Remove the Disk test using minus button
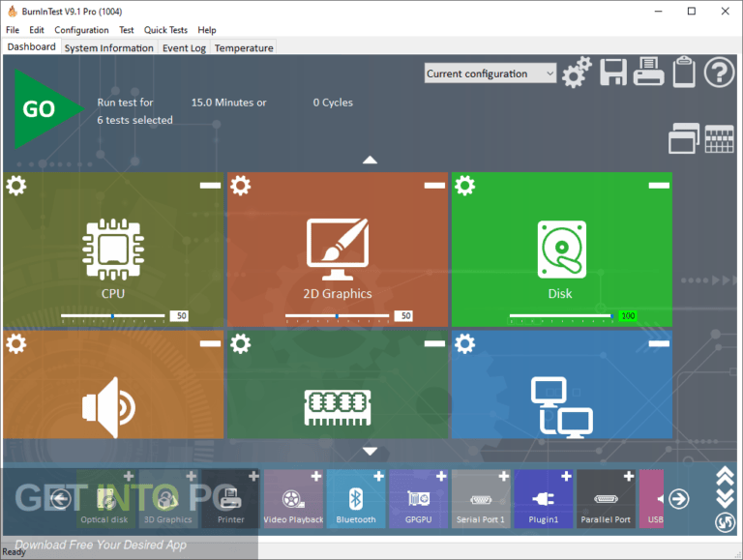This screenshot has width=743, height=560. point(659,186)
